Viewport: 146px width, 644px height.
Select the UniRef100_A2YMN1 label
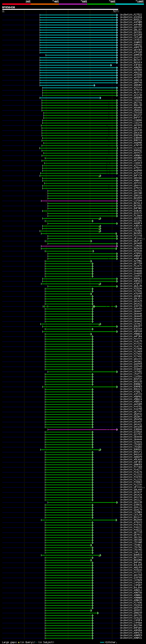point(131,261)
